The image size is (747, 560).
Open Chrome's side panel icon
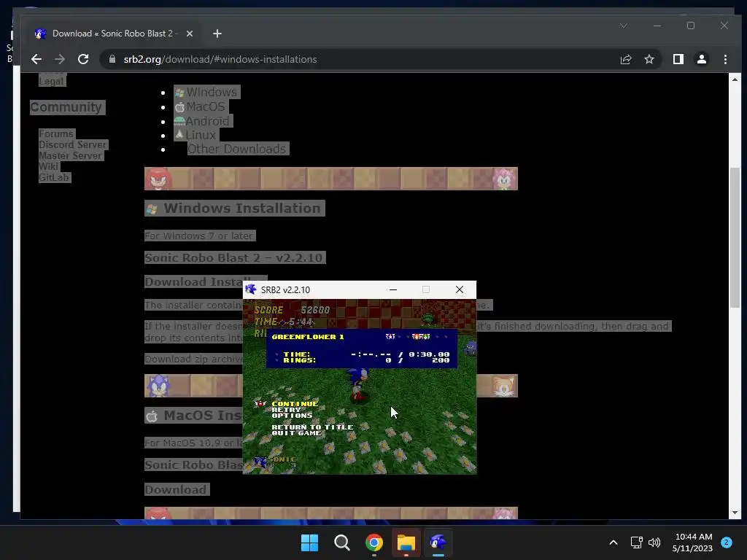(x=678, y=59)
